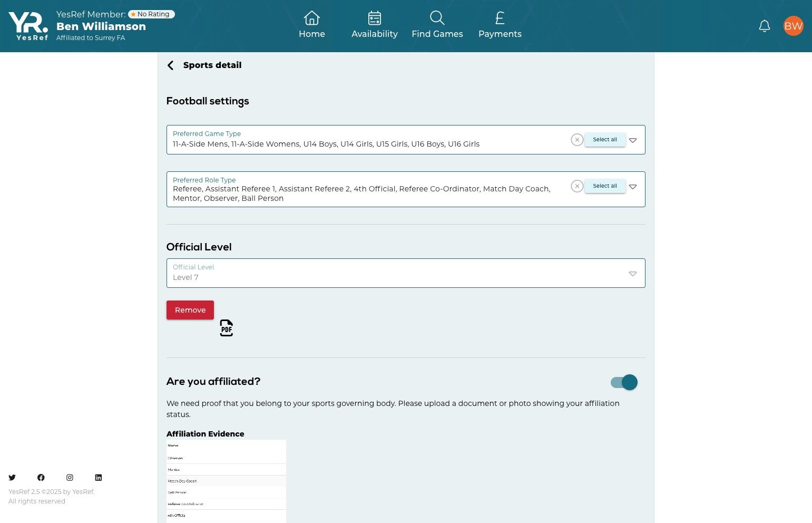Go back using the Sports detail arrow

coord(170,65)
